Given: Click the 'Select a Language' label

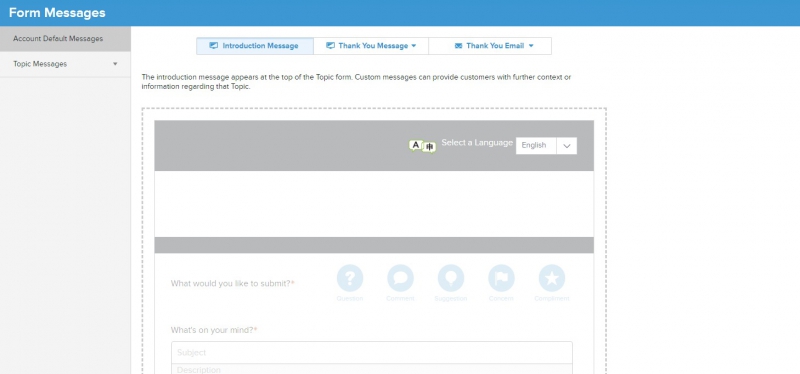Looking at the screenshot, I should click(477, 143).
